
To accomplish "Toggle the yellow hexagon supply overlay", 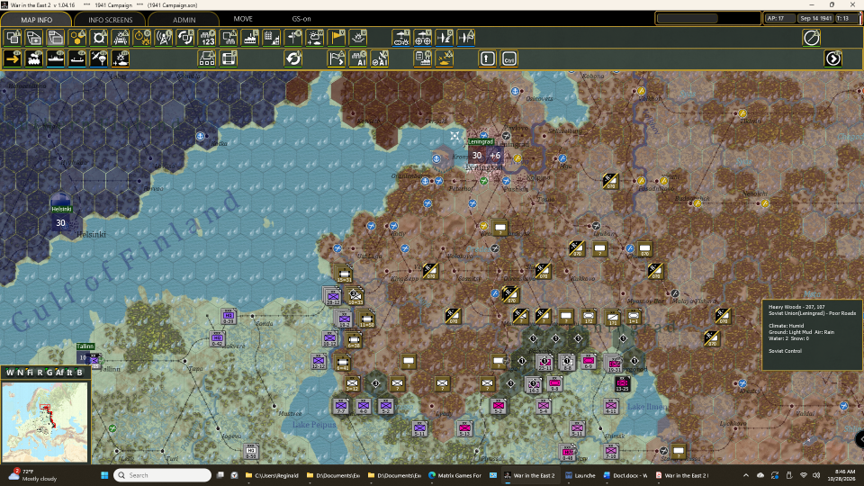I will tap(78, 37).
